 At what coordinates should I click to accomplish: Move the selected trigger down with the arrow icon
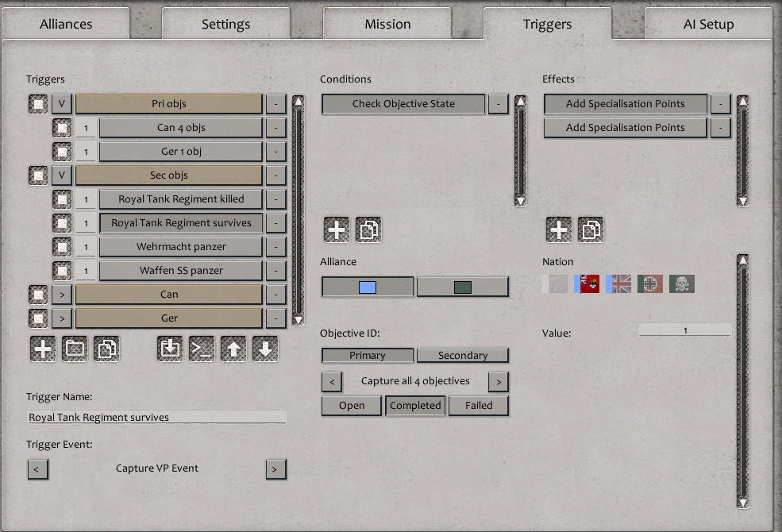click(x=266, y=348)
